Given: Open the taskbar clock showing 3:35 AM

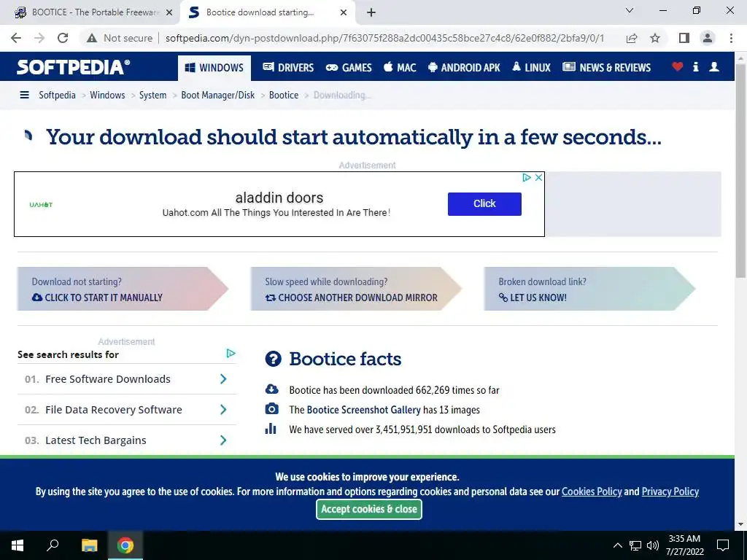Looking at the screenshot, I should coord(684,545).
